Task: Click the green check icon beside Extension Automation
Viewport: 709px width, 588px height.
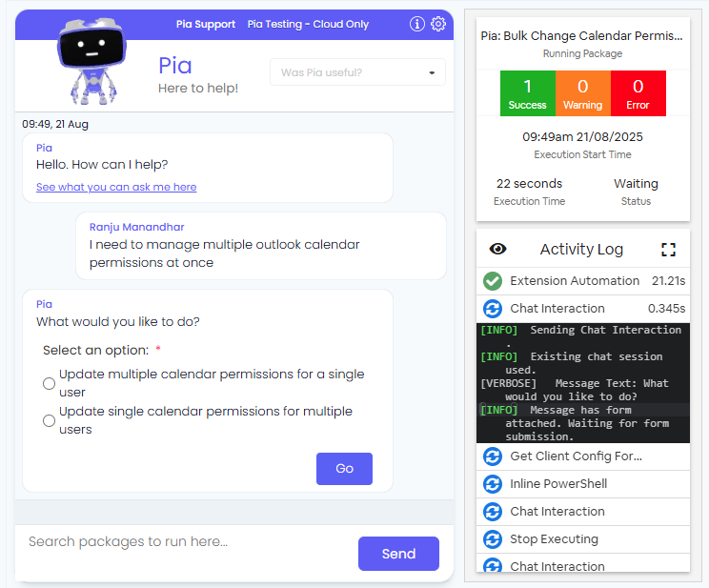Action: pyautogui.click(x=493, y=281)
